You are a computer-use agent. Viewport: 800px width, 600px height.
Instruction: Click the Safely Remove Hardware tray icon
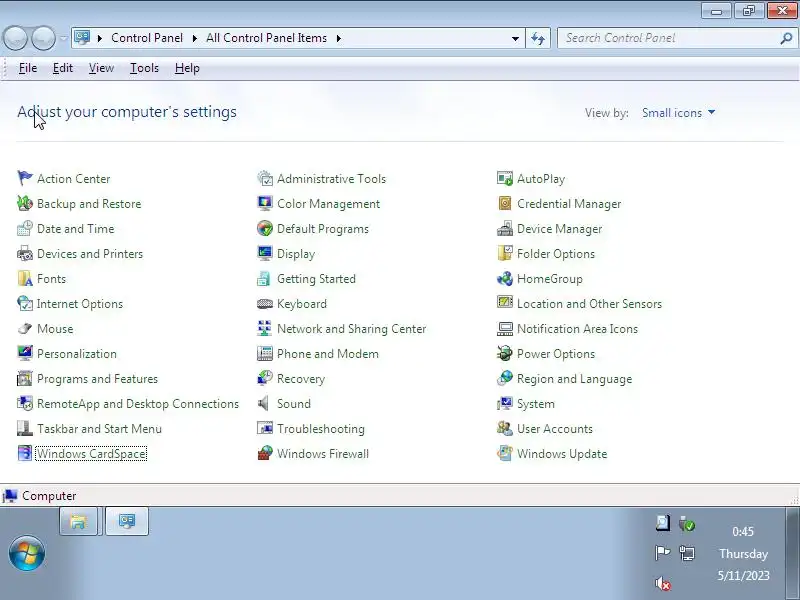click(687, 523)
